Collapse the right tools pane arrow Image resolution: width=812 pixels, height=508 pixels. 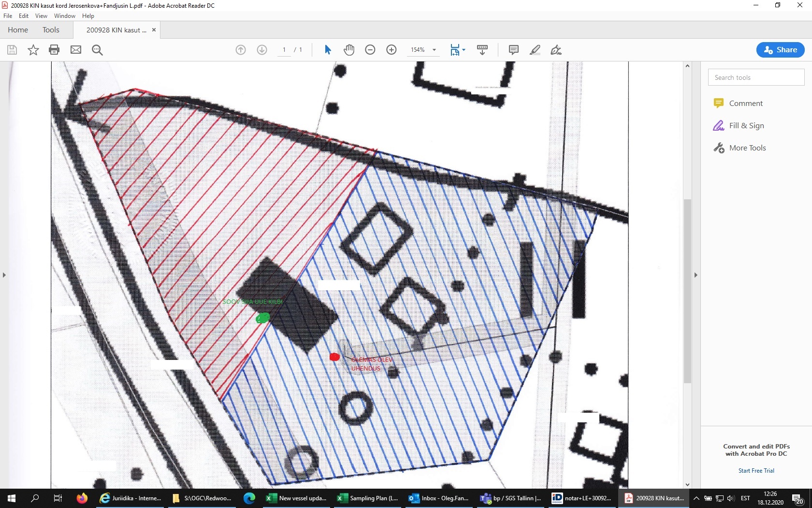(x=696, y=275)
